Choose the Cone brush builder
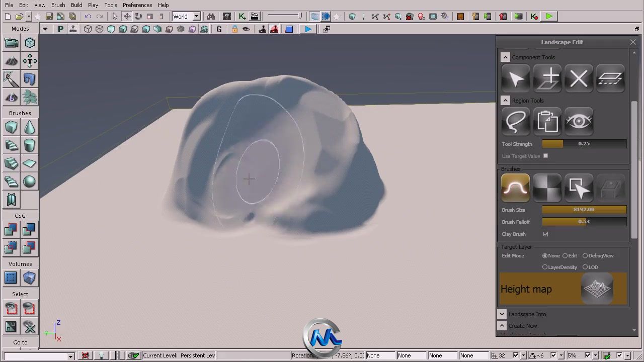The image size is (644, 362). [x=30, y=128]
